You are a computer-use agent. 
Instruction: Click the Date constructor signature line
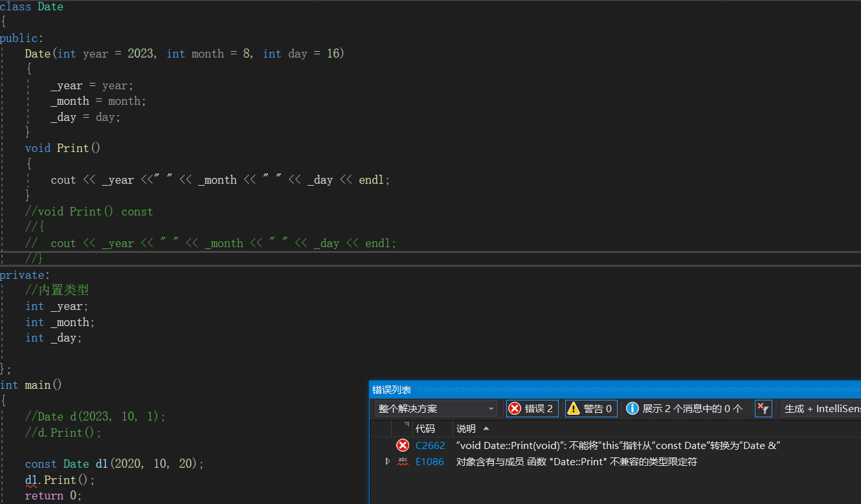click(x=184, y=54)
